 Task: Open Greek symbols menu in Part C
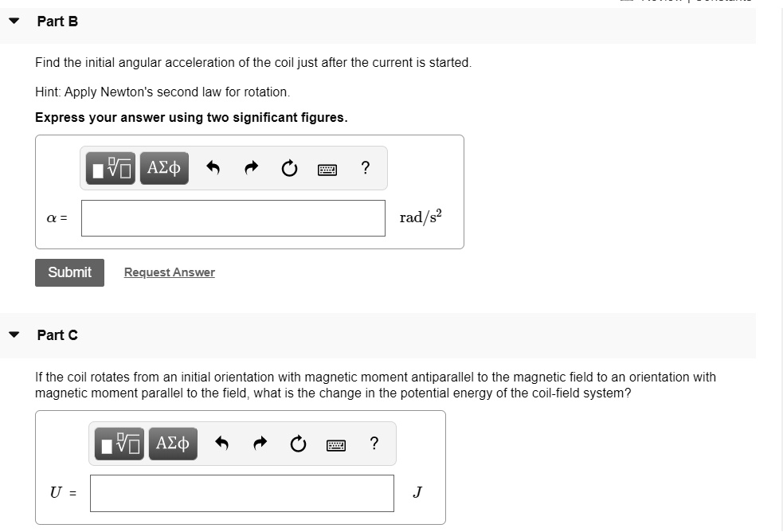coord(173,444)
